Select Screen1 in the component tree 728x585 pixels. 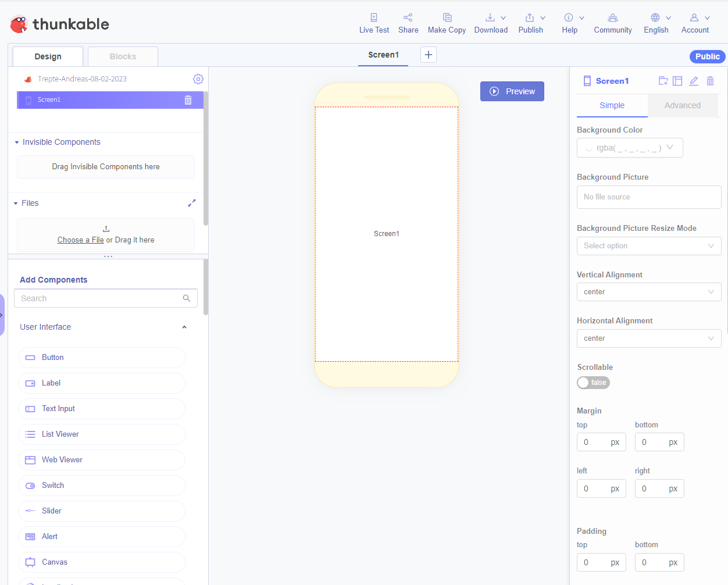110,100
